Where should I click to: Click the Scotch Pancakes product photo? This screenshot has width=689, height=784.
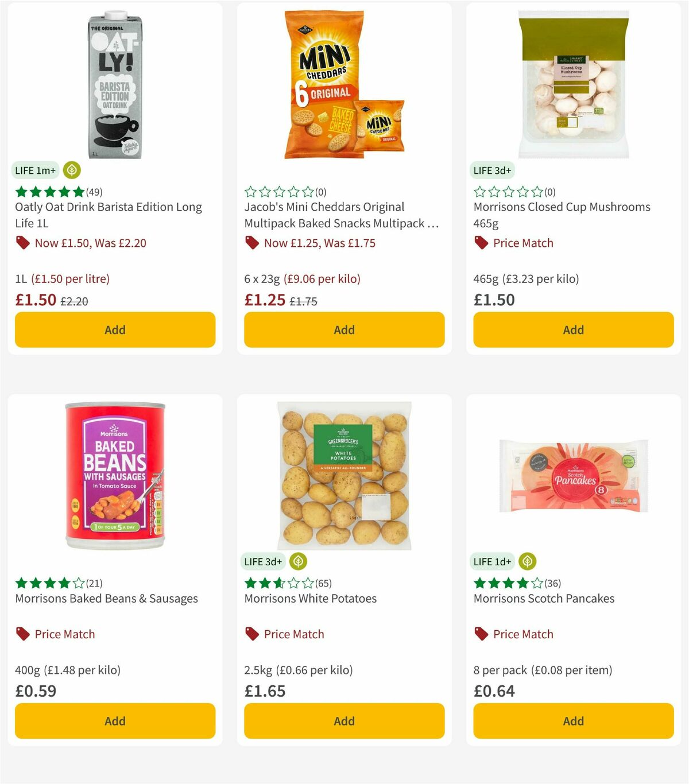[572, 475]
